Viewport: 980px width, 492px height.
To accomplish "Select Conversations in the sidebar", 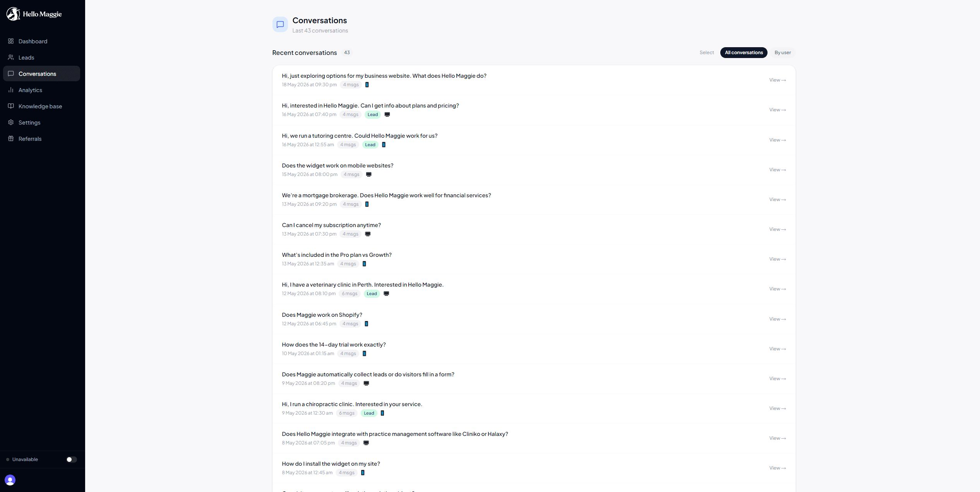I will click(x=41, y=73).
